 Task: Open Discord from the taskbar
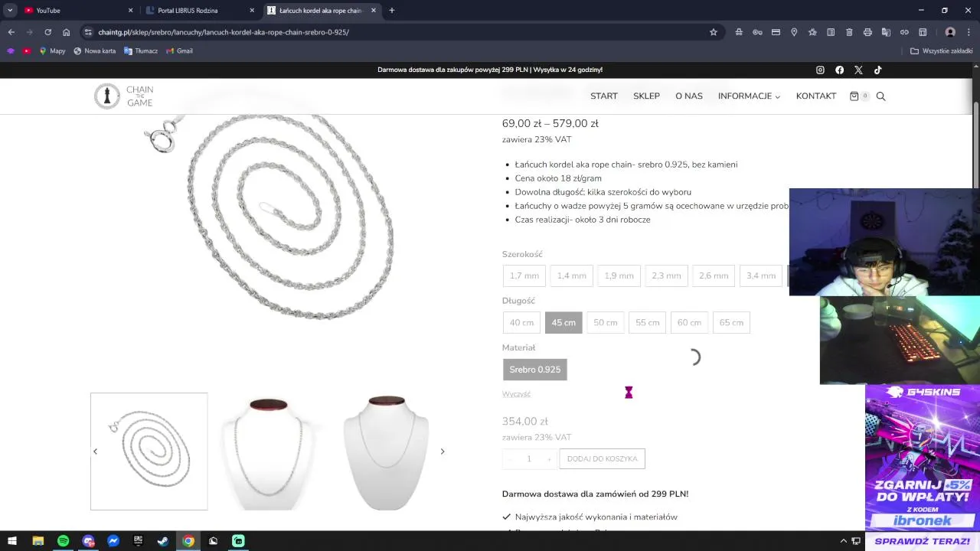click(88, 541)
